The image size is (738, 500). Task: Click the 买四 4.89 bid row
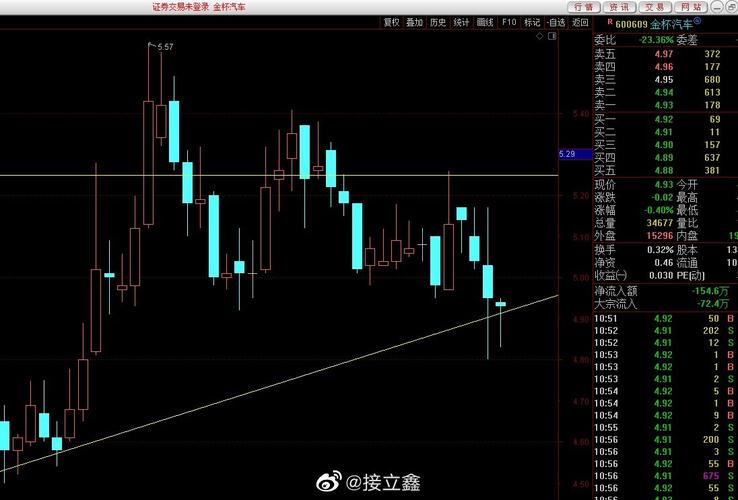tap(664, 158)
